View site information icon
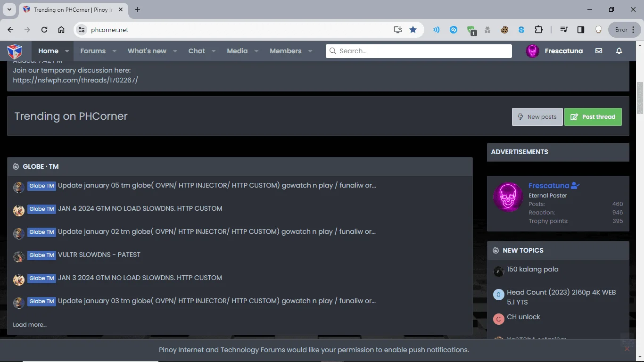This screenshot has width=644, height=362. (82, 30)
